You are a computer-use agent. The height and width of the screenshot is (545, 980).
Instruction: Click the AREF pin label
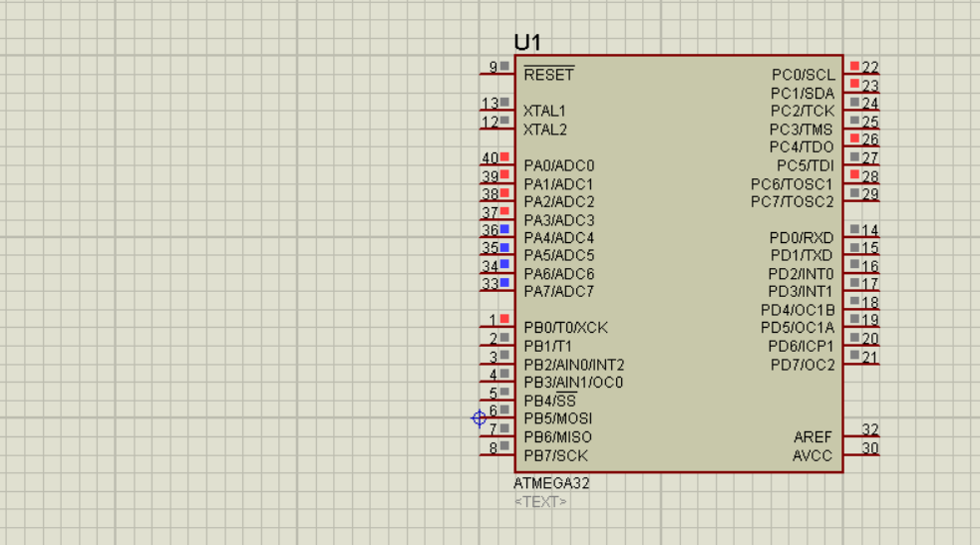813,437
